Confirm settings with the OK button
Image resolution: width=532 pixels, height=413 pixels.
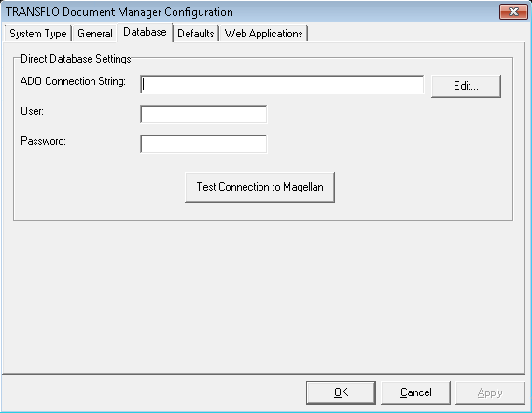(x=341, y=392)
